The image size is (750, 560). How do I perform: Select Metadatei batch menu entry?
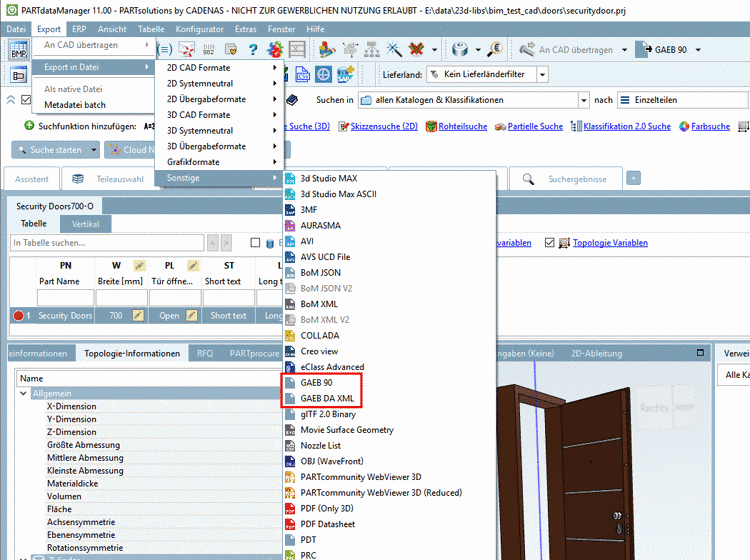click(x=75, y=105)
